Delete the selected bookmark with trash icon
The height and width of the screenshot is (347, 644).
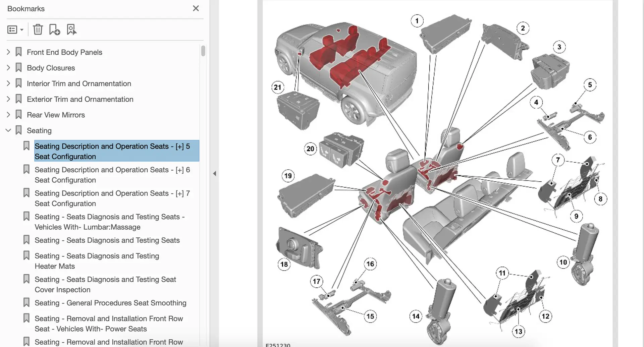(x=38, y=30)
